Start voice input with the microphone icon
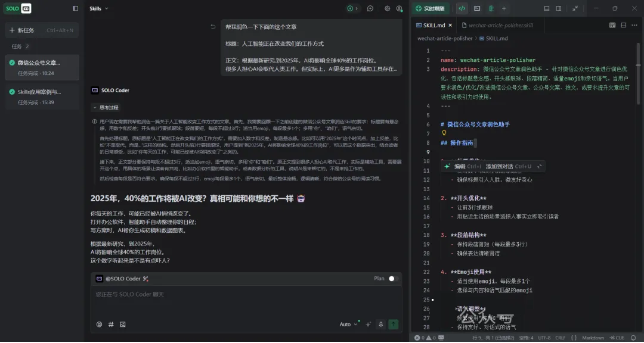Image resolution: width=644 pixels, height=343 pixels. [x=380, y=325]
